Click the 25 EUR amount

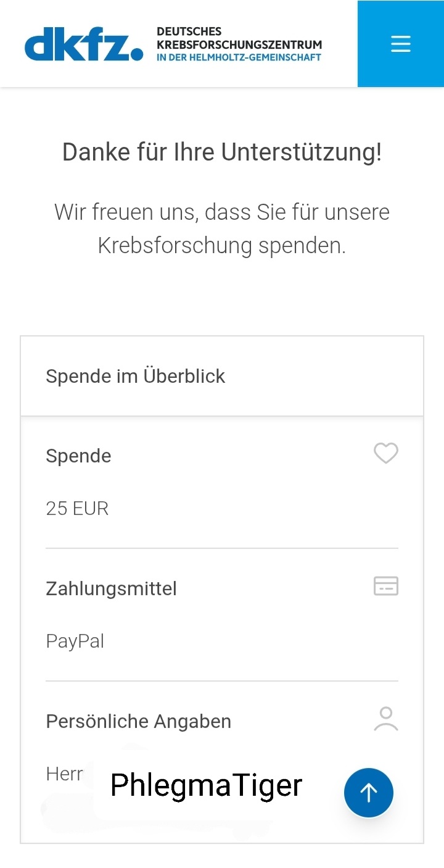pyautogui.click(x=77, y=509)
